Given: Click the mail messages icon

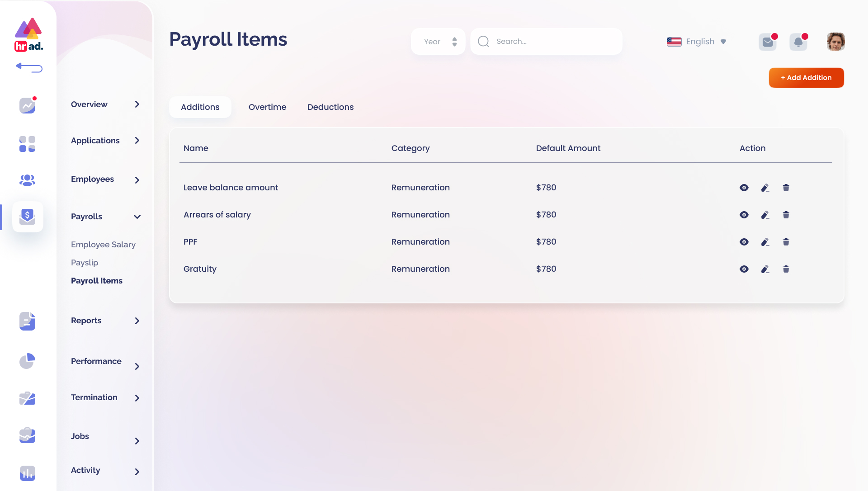Looking at the screenshot, I should pos(767,42).
